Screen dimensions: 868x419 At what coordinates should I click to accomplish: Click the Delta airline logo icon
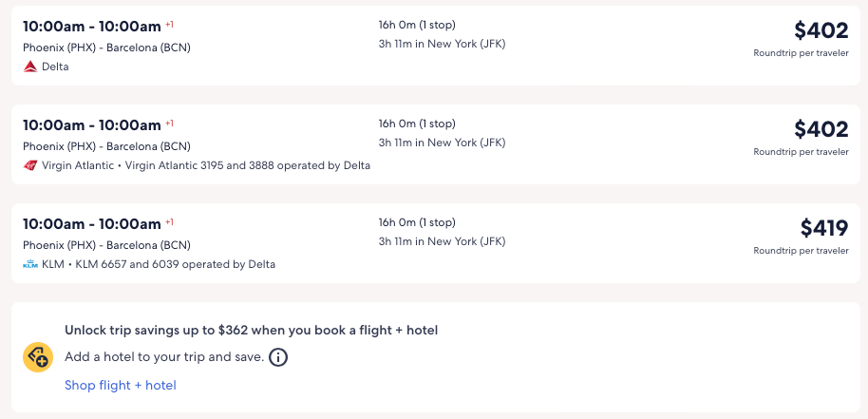(x=29, y=67)
